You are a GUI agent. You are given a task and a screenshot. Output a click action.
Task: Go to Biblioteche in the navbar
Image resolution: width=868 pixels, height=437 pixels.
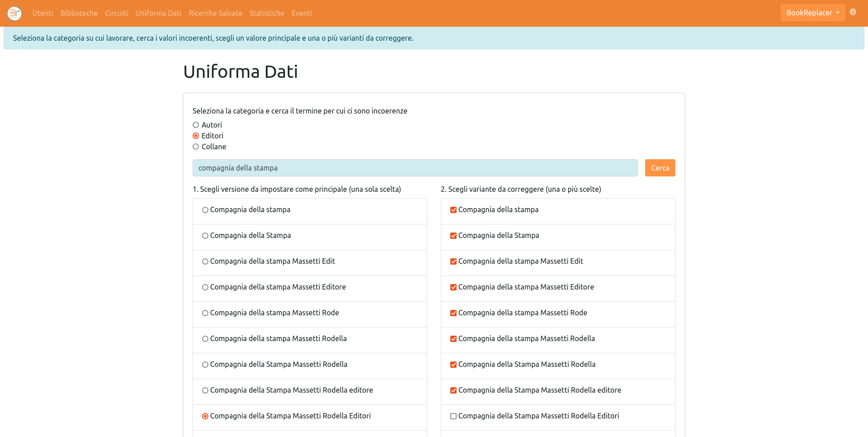[x=79, y=13]
